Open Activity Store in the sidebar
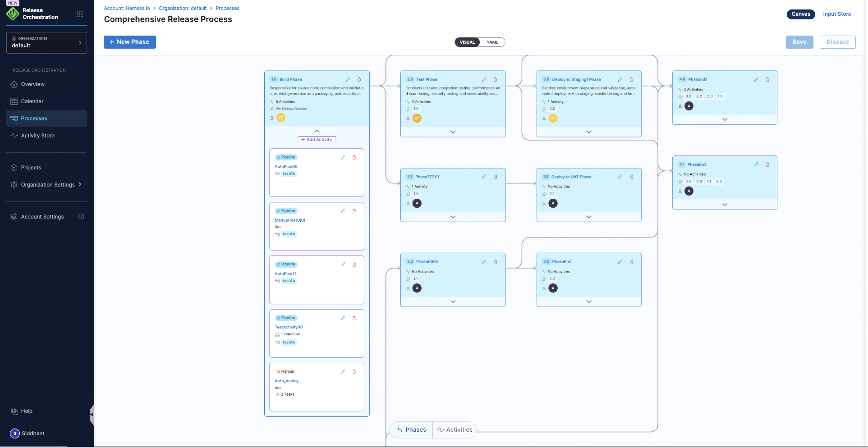This screenshot has height=447, width=868. (38, 136)
